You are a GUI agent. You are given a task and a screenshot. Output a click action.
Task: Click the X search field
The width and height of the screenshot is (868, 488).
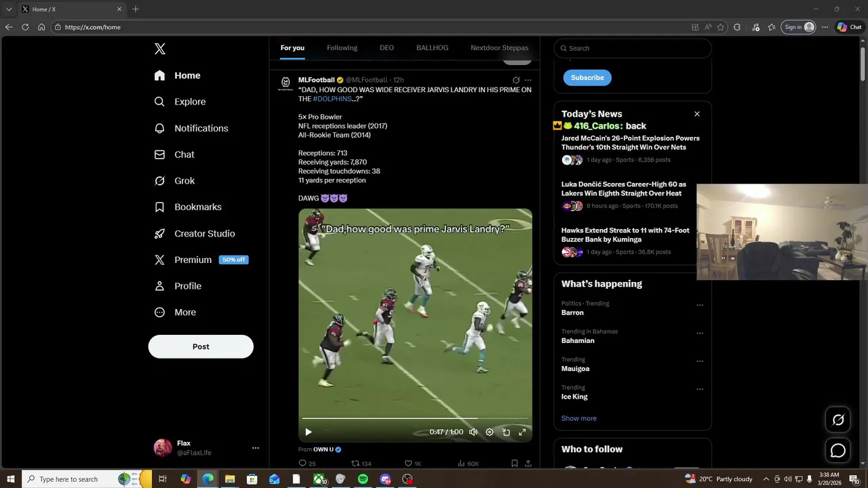[633, 48]
